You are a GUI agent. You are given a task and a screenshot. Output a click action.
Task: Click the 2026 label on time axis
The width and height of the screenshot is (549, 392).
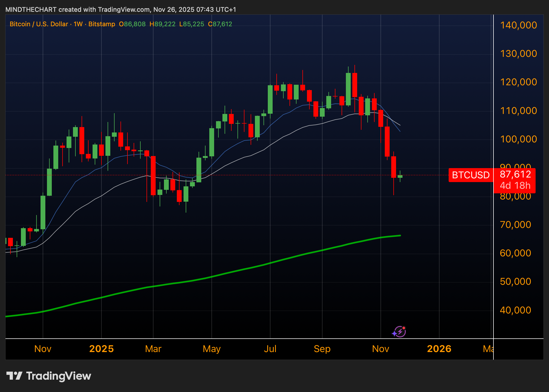point(439,349)
